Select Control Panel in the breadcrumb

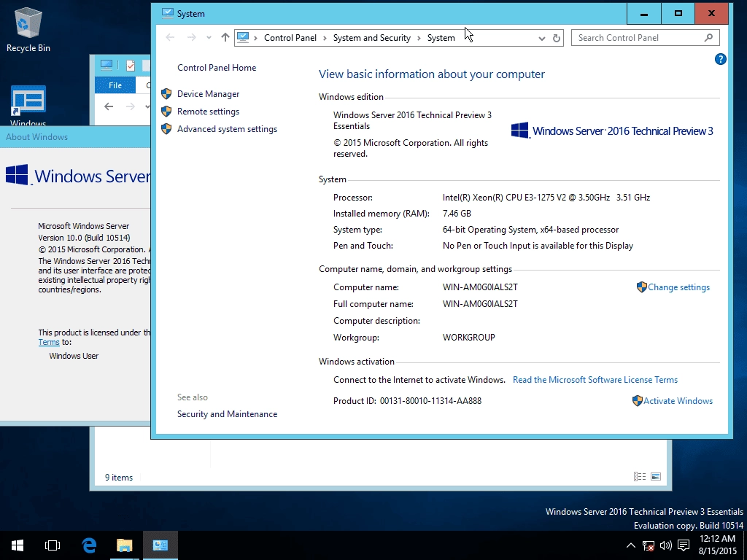290,38
